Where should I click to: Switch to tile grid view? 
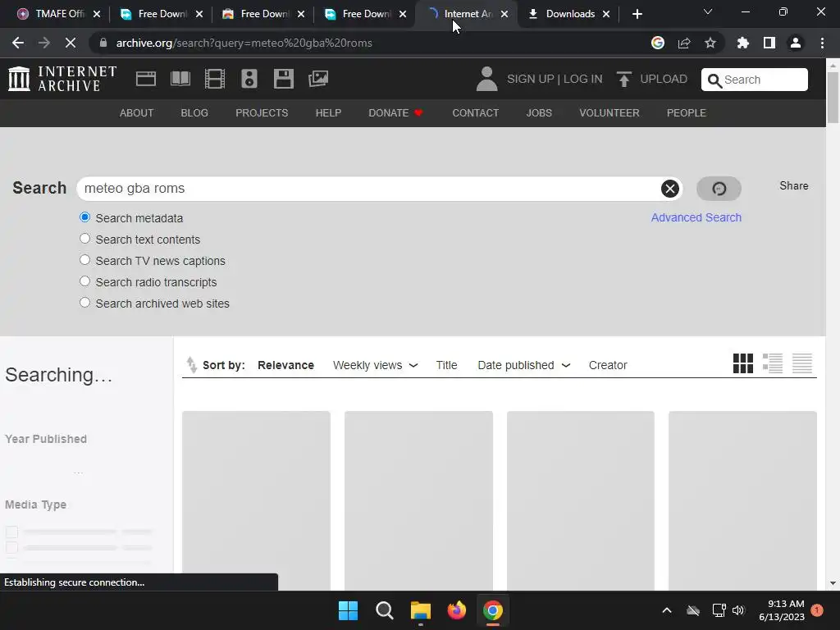(x=743, y=363)
